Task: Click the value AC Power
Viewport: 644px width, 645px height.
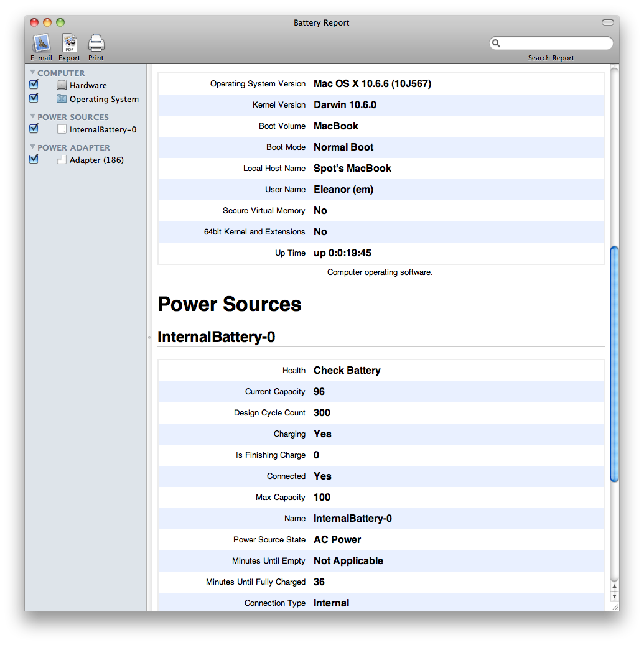Action: [337, 540]
